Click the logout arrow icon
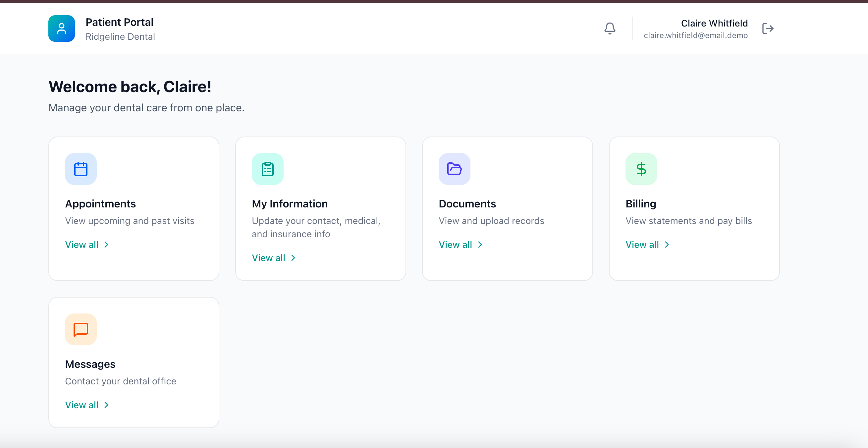 768,28
